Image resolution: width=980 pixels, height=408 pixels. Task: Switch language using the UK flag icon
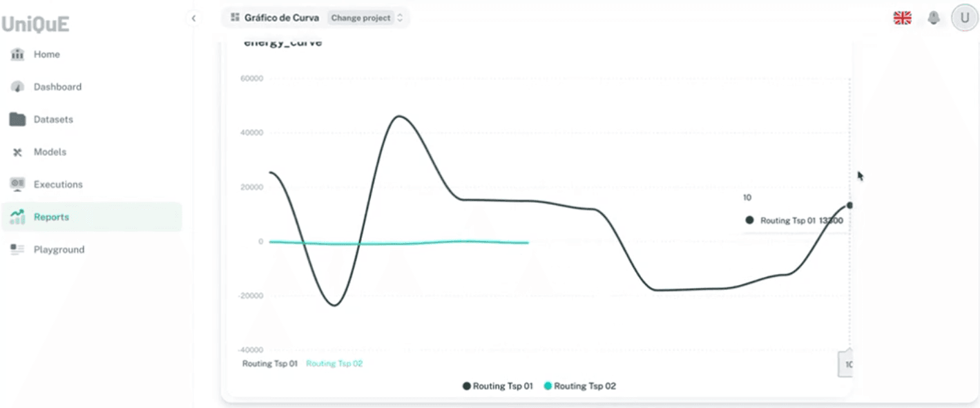click(x=902, y=18)
